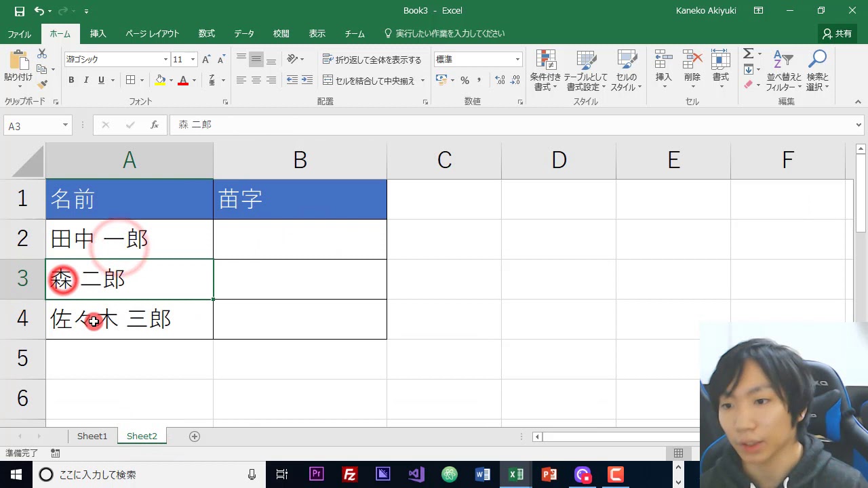
Task: Toggle top vertical alignment
Action: click(x=241, y=59)
